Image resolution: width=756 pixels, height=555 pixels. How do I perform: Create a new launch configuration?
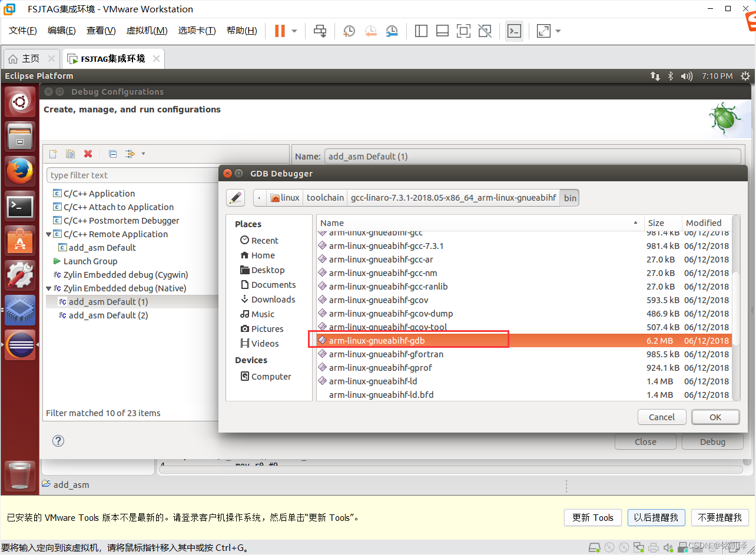52,154
